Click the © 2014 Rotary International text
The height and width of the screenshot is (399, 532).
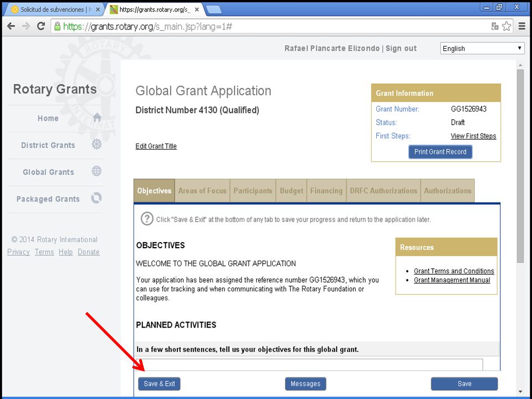coord(54,239)
